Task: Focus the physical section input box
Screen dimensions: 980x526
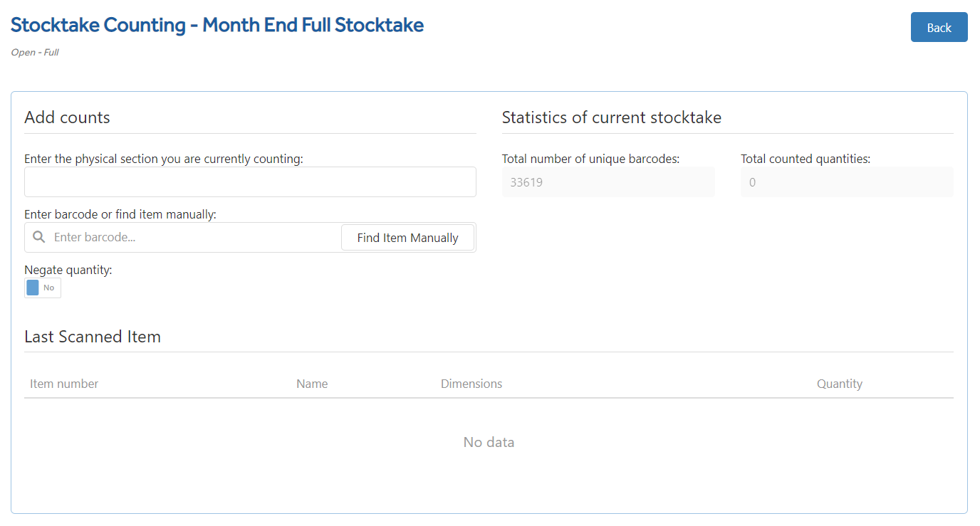Action: point(250,182)
